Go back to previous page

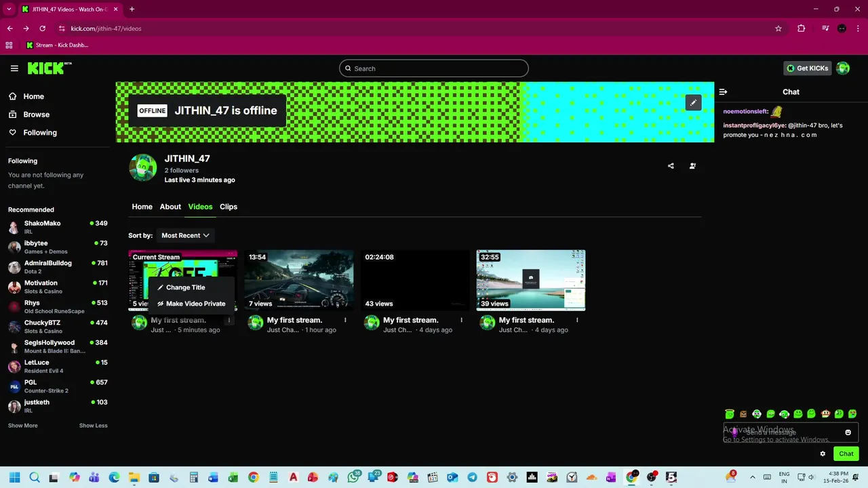(x=9, y=28)
